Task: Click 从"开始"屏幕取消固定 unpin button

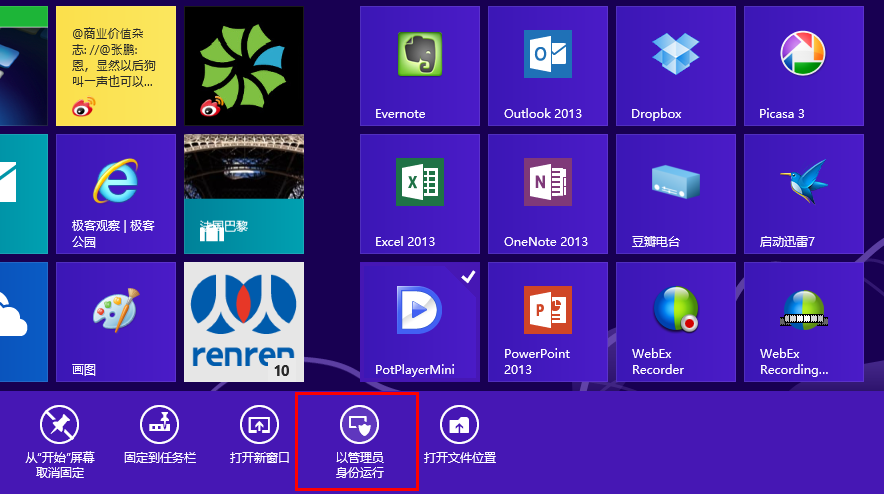Action: [60, 442]
